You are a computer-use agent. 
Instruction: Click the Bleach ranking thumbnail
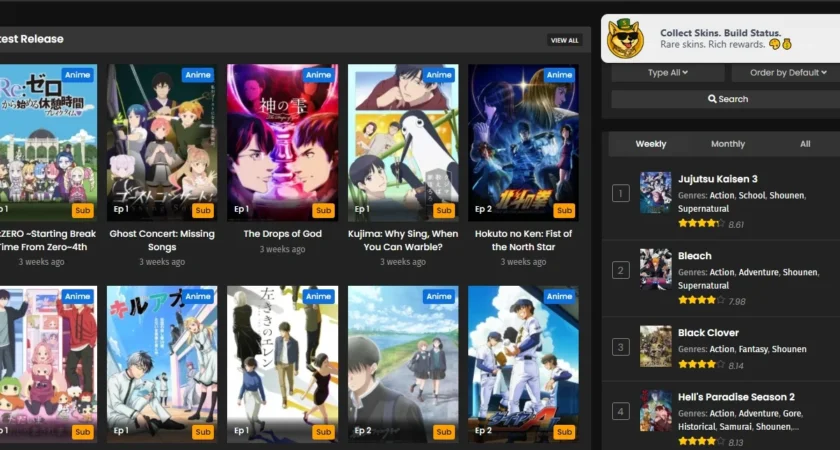point(656,269)
